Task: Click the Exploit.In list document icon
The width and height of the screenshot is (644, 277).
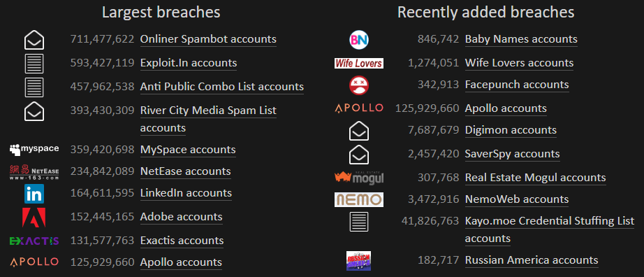Action: 34,64
